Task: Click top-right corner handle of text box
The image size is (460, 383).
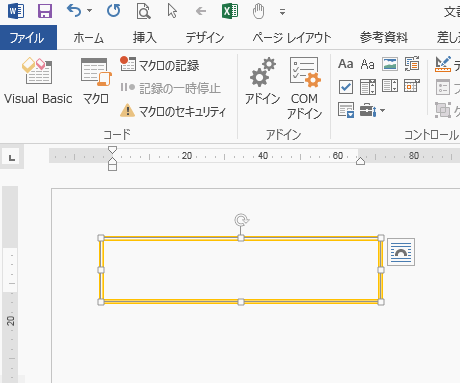Action: point(381,238)
